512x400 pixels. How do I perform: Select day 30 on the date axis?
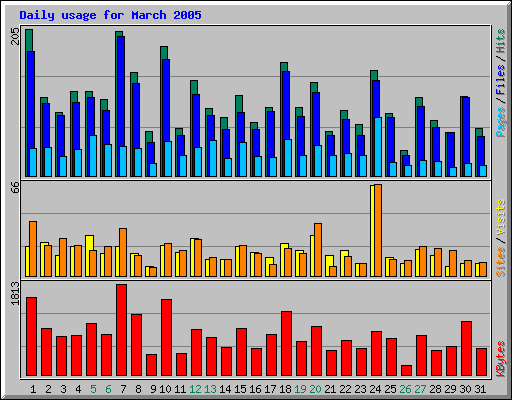[465, 389]
